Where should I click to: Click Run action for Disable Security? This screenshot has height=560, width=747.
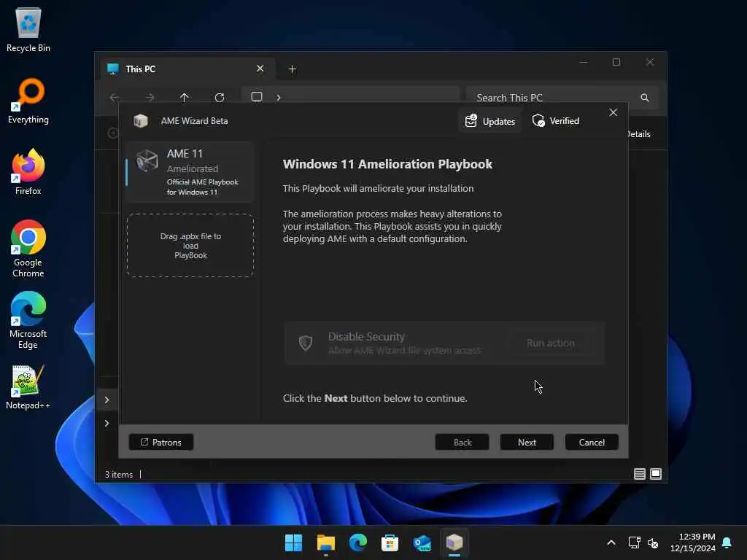(x=550, y=343)
